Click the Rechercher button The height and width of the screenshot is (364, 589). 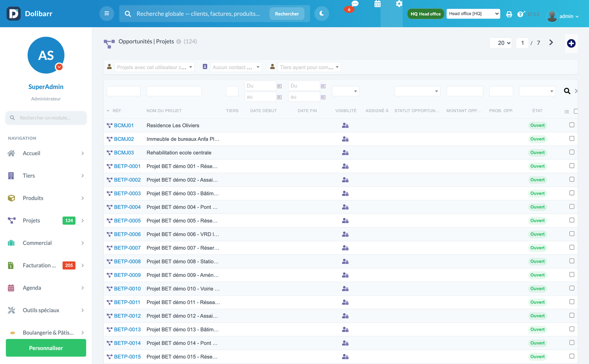point(287,13)
